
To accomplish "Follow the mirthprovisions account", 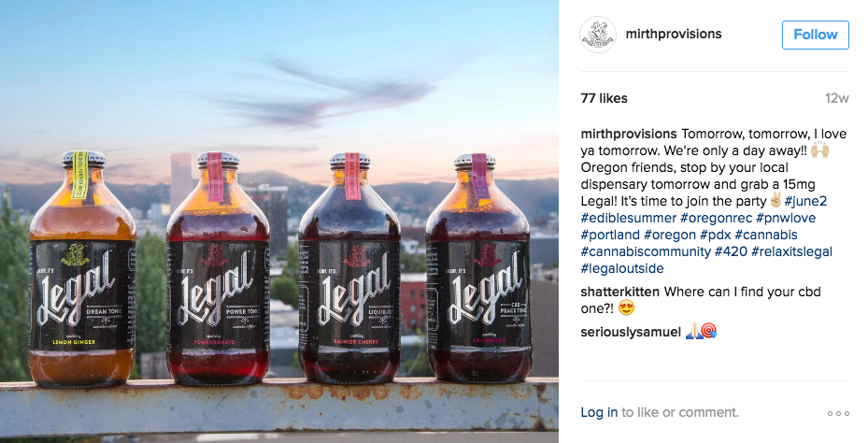I will [x=816, y=35].
